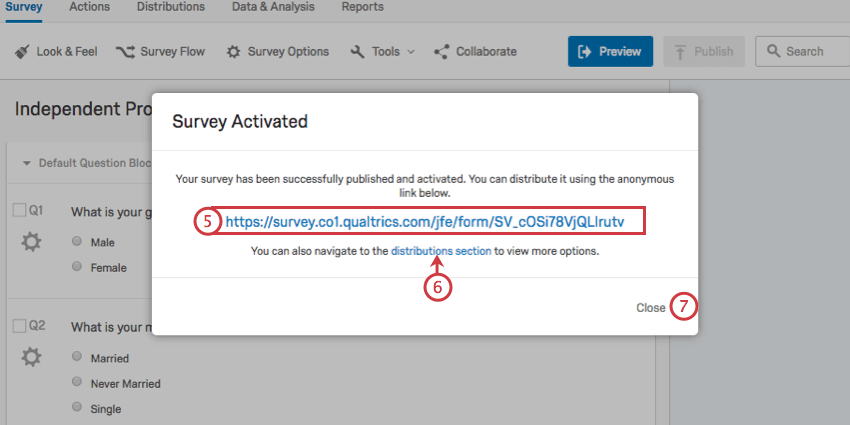
Task: Tick the Q1 question checkbox
Action: coord(19,211)
